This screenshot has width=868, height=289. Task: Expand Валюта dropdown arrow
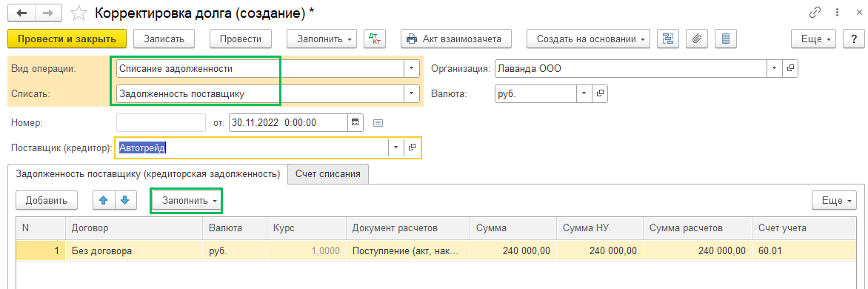click(584, 93)
